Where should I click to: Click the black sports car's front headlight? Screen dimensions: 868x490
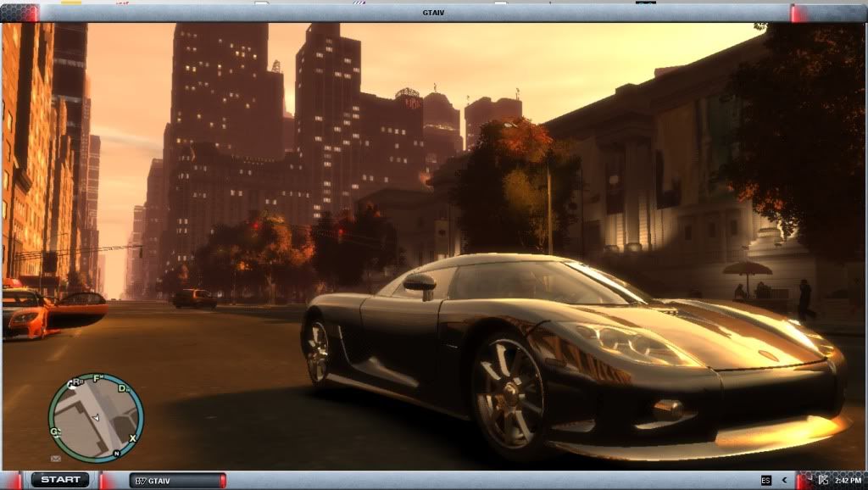pos(629,342)
